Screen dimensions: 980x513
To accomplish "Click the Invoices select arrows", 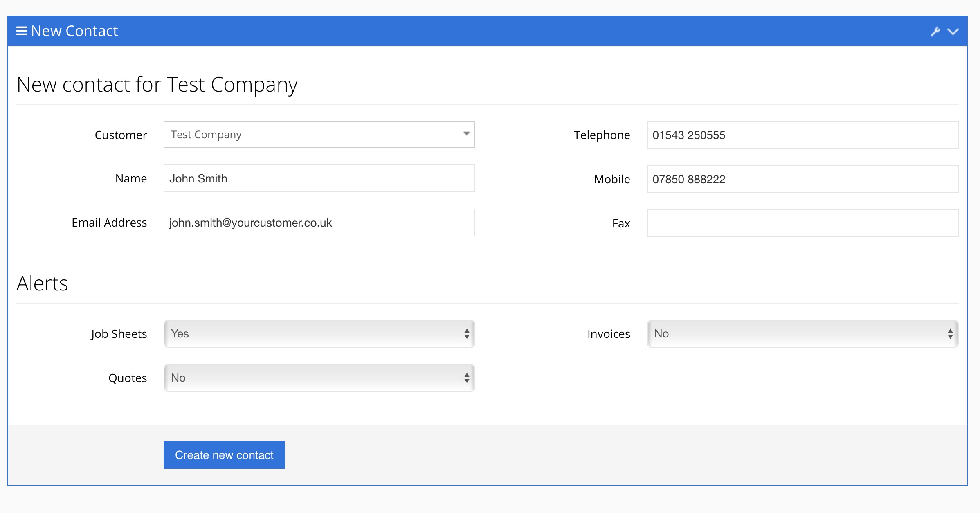I will pyautogui.click(x=950, y=334).
